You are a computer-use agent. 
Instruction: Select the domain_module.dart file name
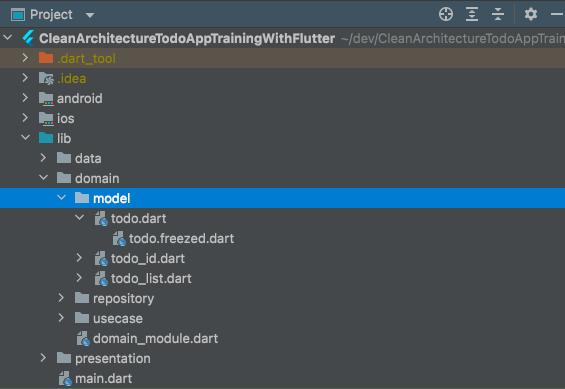[155, 339]
